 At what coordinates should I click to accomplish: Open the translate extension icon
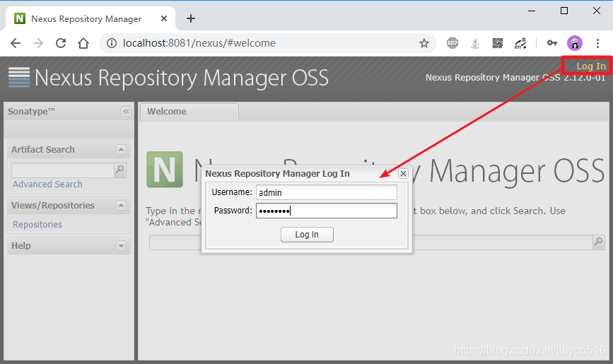pyautogui.click(x=520, y=43)
